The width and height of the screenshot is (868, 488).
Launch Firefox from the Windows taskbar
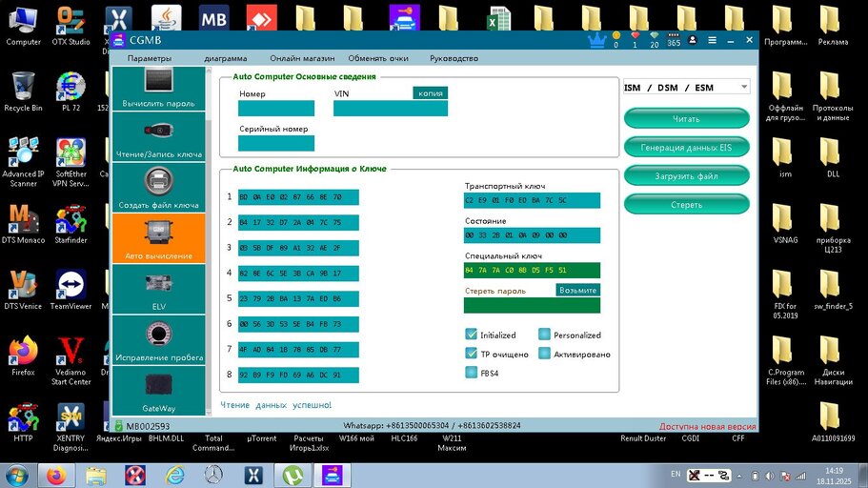[58, 475]
